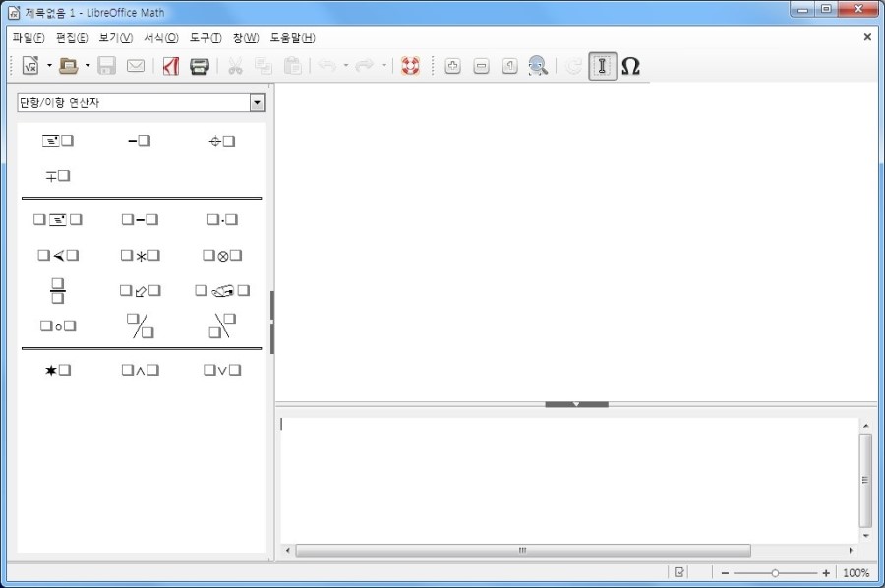Click the vertical scrollbar up arrow
This screenshot has width=885, height=588.
coord(865,426)
